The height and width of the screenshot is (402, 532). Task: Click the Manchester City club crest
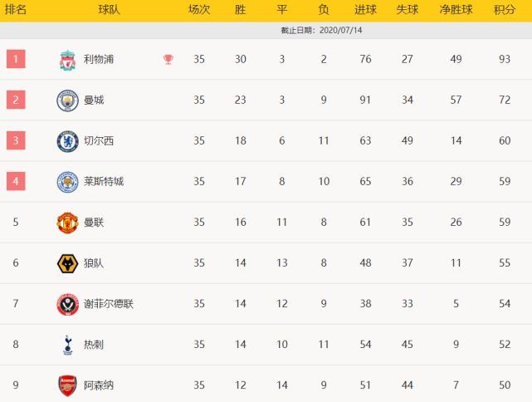67,100
